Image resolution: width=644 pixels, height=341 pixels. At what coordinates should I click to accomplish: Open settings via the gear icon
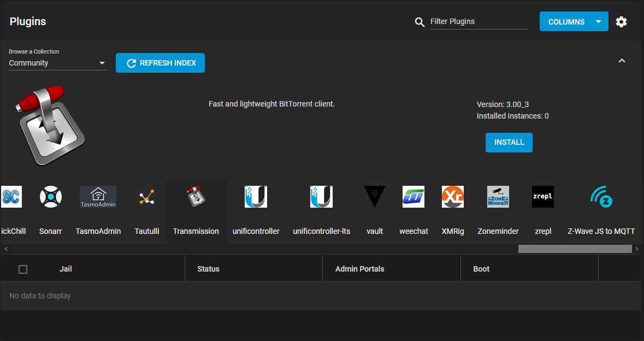[x=621, y=22]
